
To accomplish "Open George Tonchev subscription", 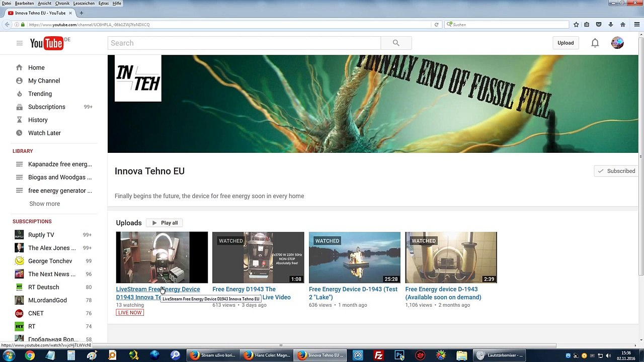I will 50,261.
